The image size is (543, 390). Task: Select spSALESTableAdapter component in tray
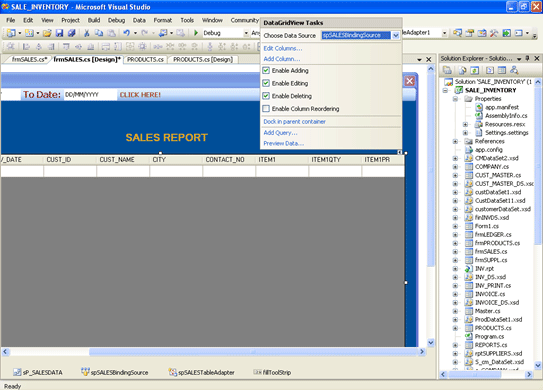pyautogui.click(x=202, y=372)
